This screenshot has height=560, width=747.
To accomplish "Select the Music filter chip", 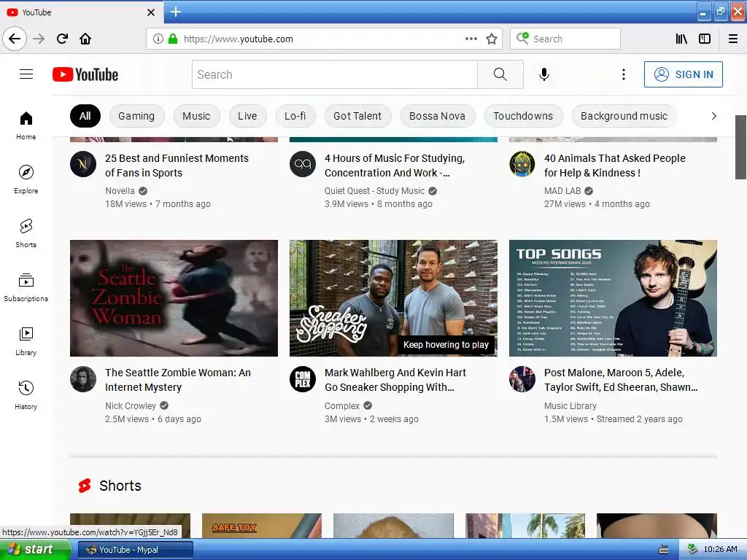I will [196, 116].
